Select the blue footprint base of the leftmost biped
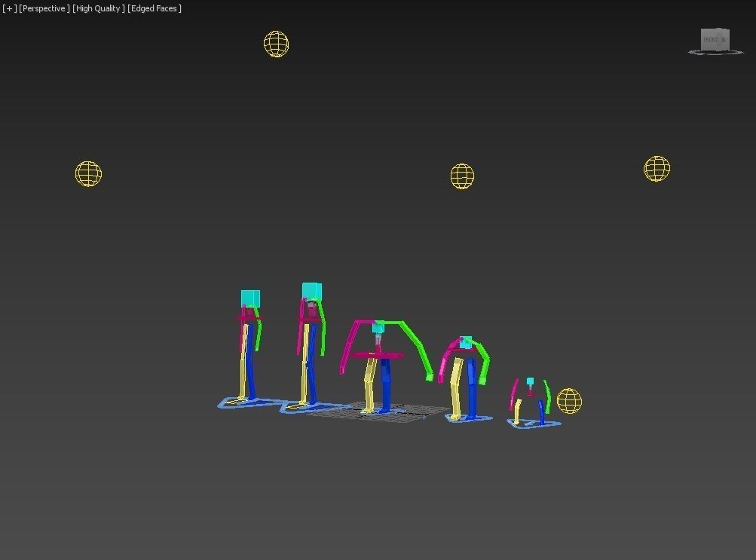Screen dimensions: 756x560 coord(251,402)
